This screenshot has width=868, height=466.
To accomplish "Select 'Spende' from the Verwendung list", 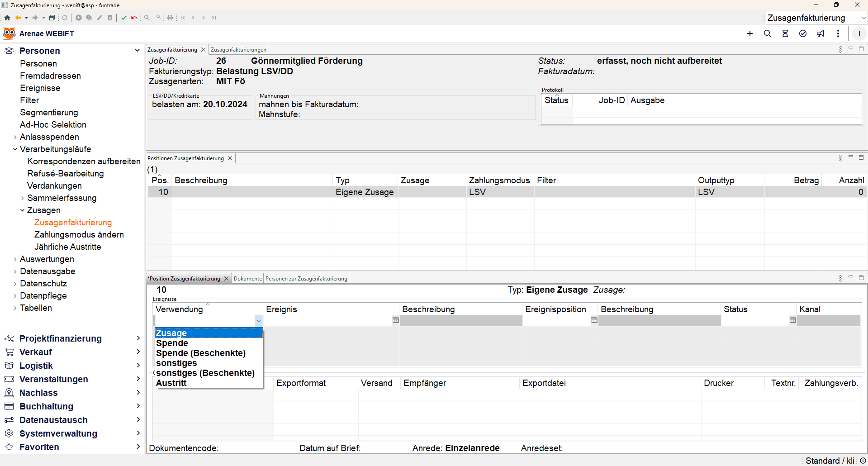I will (172, 343).
